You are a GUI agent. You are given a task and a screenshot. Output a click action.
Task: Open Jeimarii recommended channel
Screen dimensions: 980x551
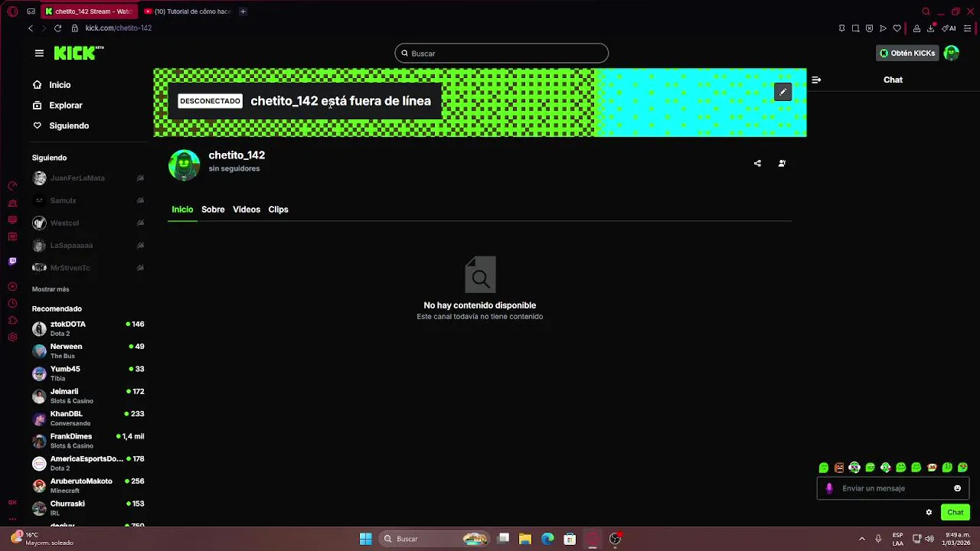88,396
